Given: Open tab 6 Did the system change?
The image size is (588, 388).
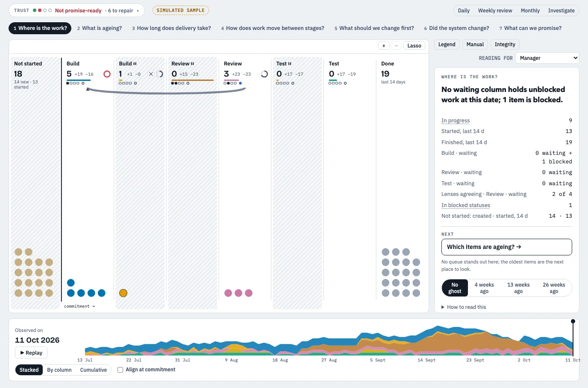Looking at the screenshot, I should pos(457,28).
